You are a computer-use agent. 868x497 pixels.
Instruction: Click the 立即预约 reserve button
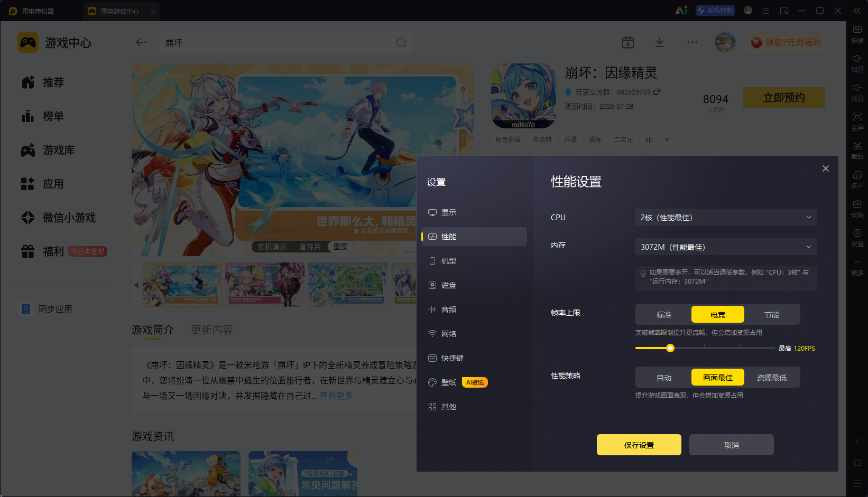coord(784,98)
